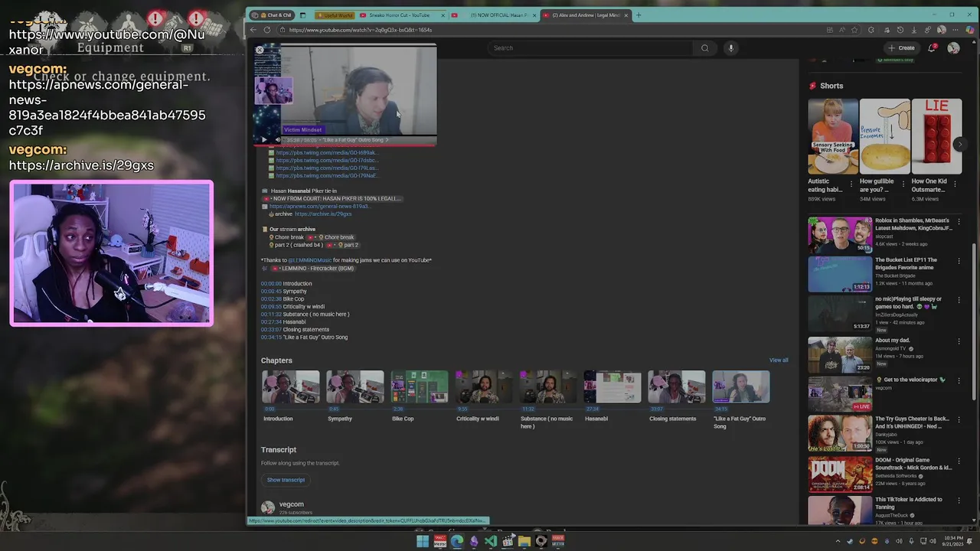Mute the mini player volume
This screenshot has width=980, height=551.
tap(278, 140)
